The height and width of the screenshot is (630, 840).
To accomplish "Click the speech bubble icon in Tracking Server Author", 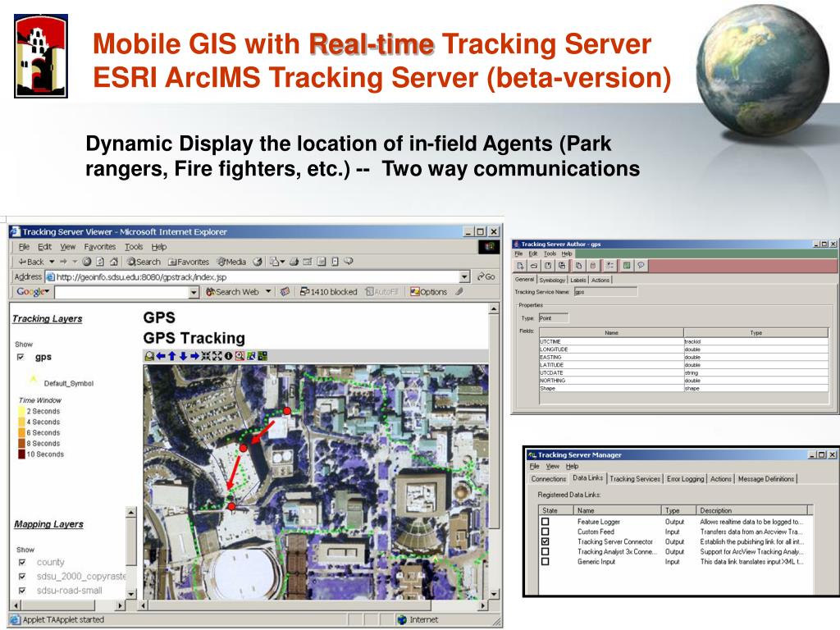I will click(x=640, y=266).
